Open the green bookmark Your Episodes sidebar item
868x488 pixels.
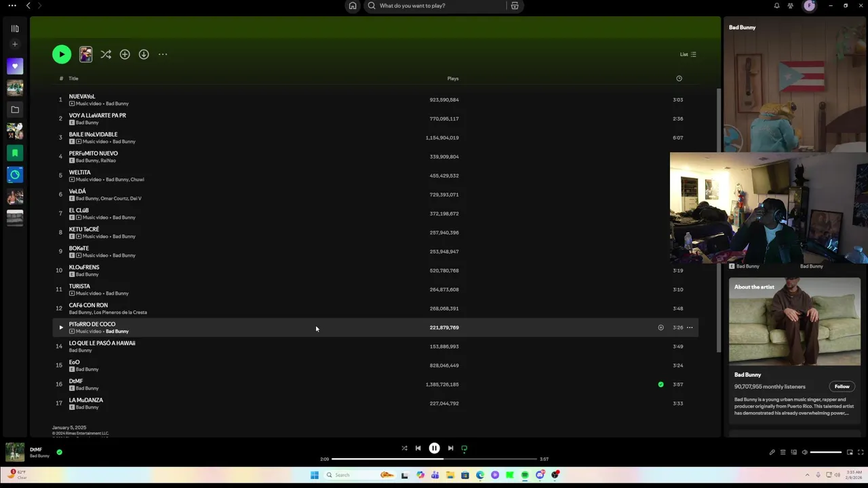(15, 153)
